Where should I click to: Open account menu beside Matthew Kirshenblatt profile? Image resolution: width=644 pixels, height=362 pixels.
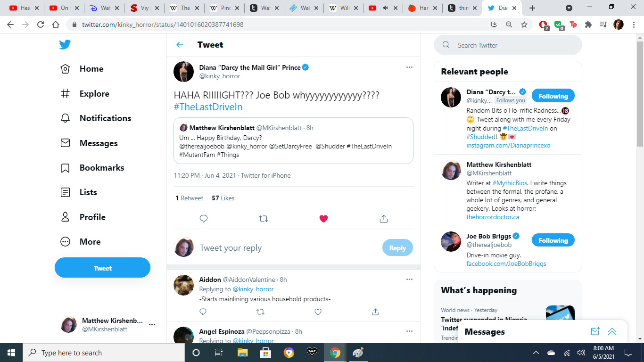tap(152, 325)
